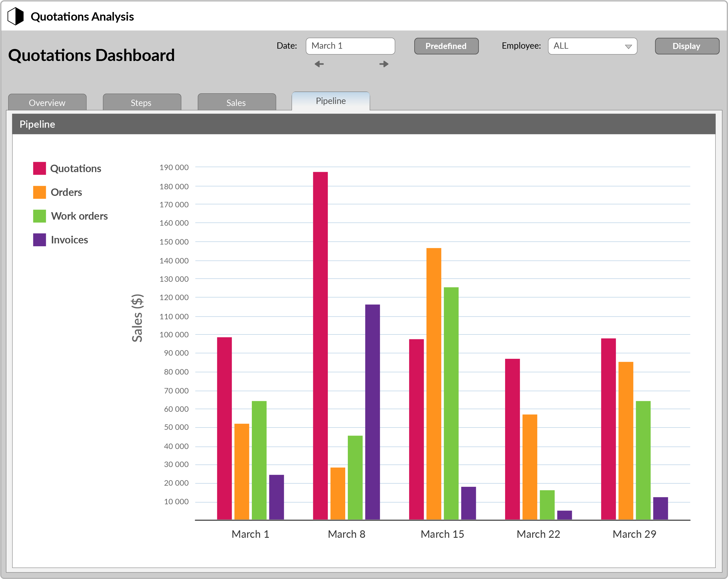Click the Invoices purple legend swatch
The image size is (728, 579).
coord(40,240)
